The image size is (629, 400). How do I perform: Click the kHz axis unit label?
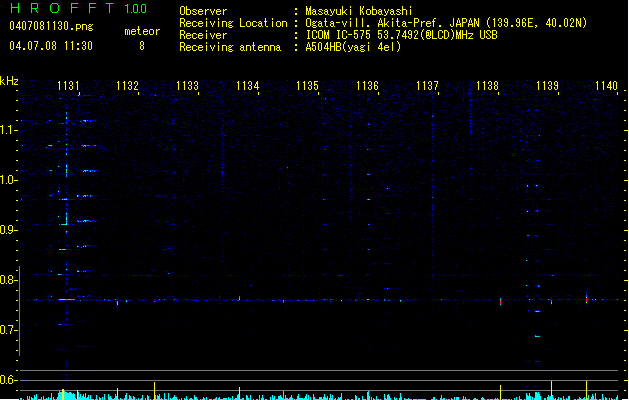point(9,81)
